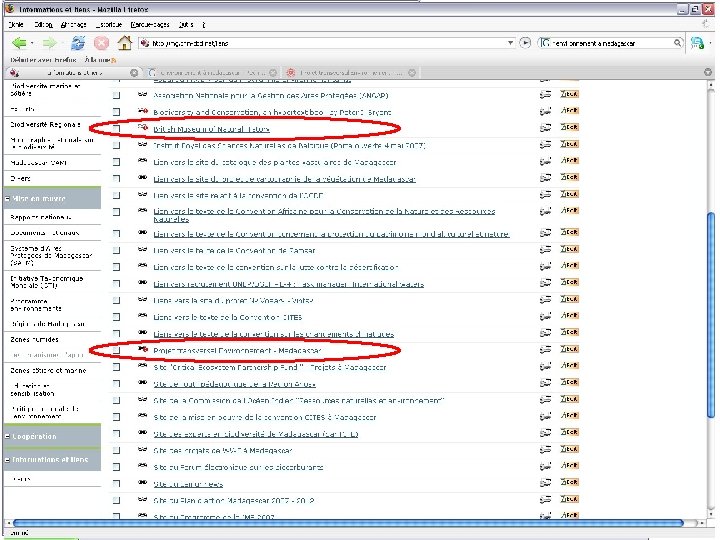Click action icon in Commission de l'Océan Indien row

click(x=545, y=400)
